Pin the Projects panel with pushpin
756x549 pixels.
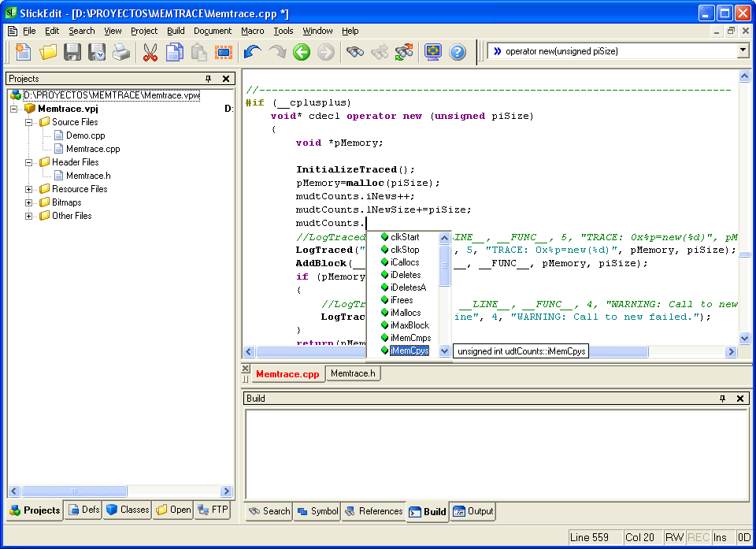coord(209,79)
